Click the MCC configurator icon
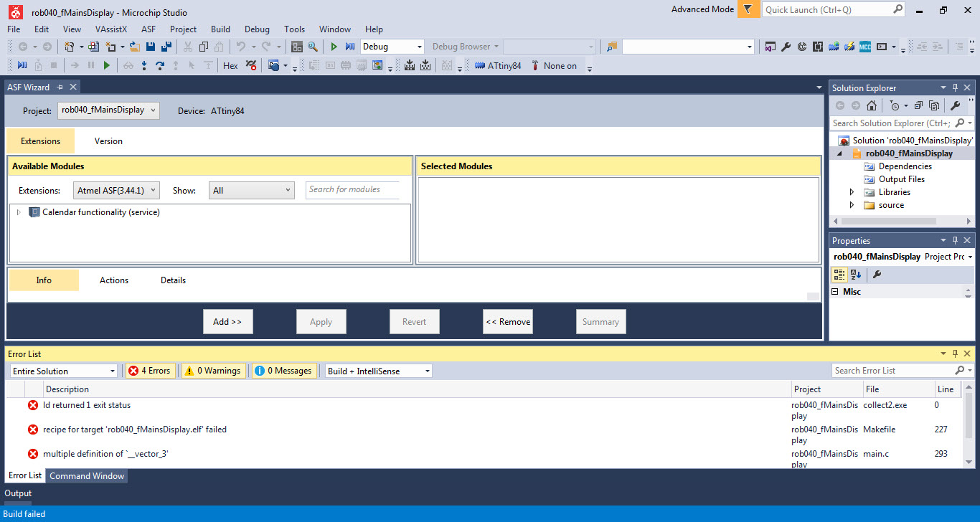The image size is (980, 522). pos(865,47)
